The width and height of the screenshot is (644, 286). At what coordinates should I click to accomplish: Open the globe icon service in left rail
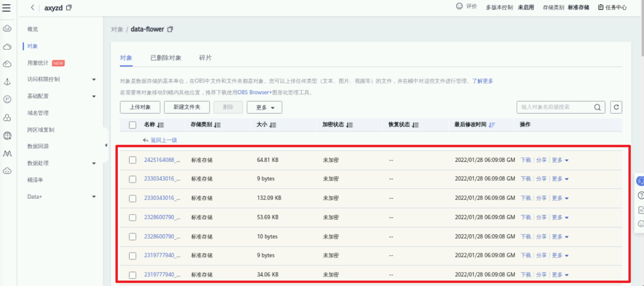pyautogui.click(x=7, y=136)
